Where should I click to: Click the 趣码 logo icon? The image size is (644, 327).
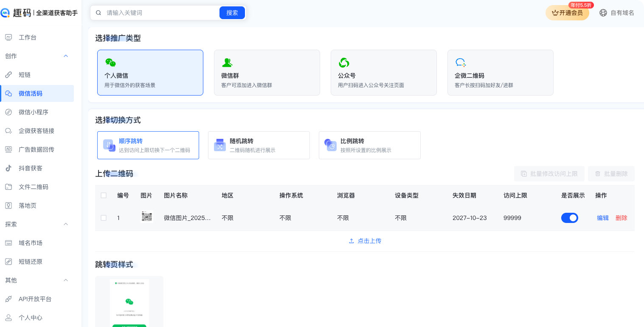6,13
